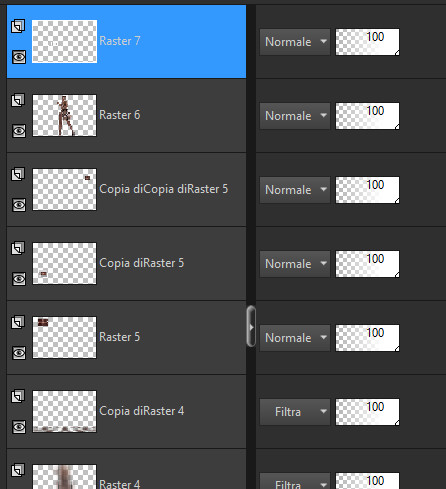Expand blend mode list for Raster 5
This screenshot has height=489, width=446.
click(x=295, y=338)
